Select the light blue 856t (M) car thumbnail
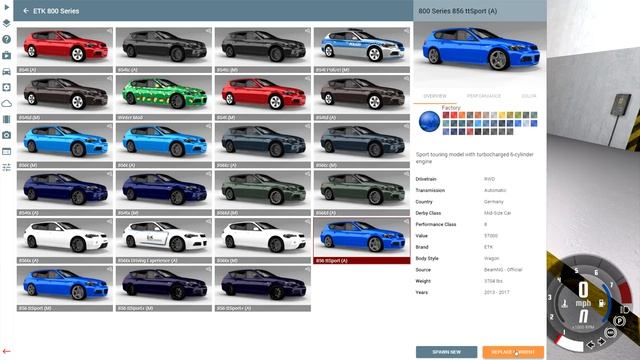The image size is (640, 360). pos(65,146)
